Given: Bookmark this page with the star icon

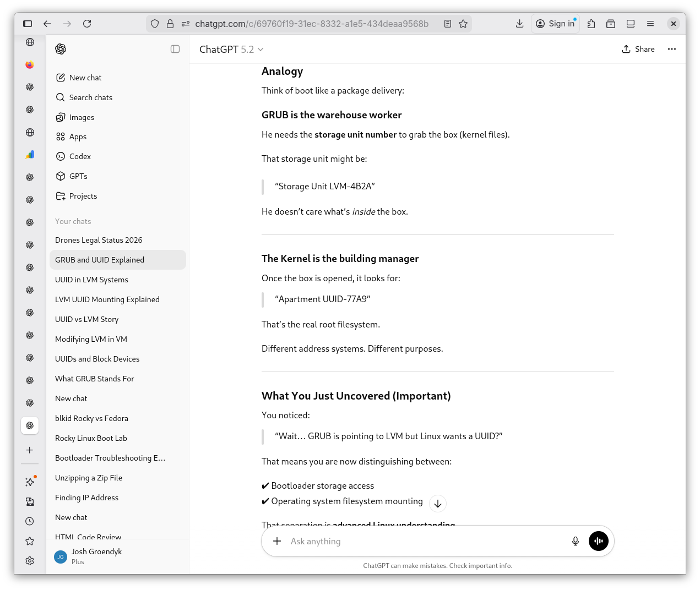Looking at the screenshot, I should [x=463, y=24].
